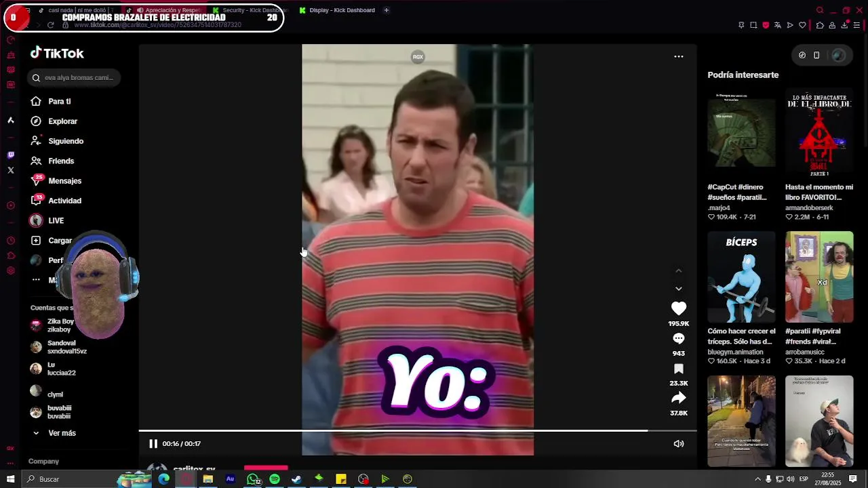Screen dimensions: 868x488
Task: Switch to Security - Kick Dashboard tab
Action: click(250, 10)
